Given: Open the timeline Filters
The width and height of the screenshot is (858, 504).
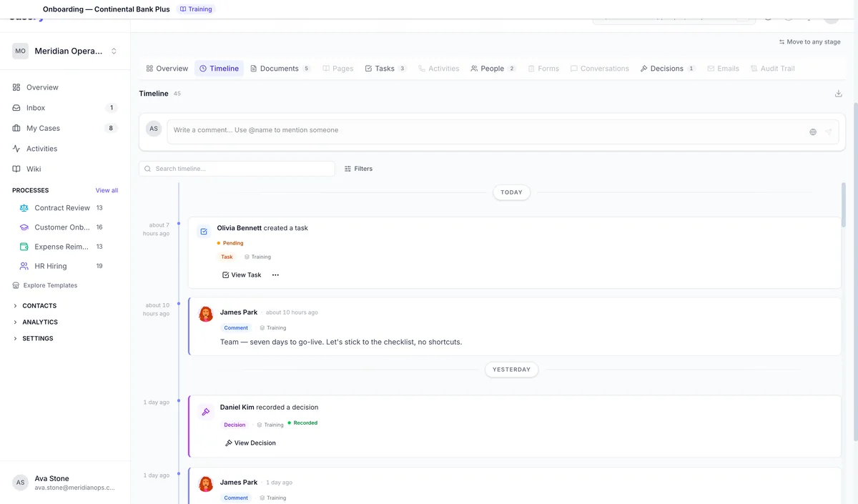Looking at the screenshot, I should (x=358, y=169).
